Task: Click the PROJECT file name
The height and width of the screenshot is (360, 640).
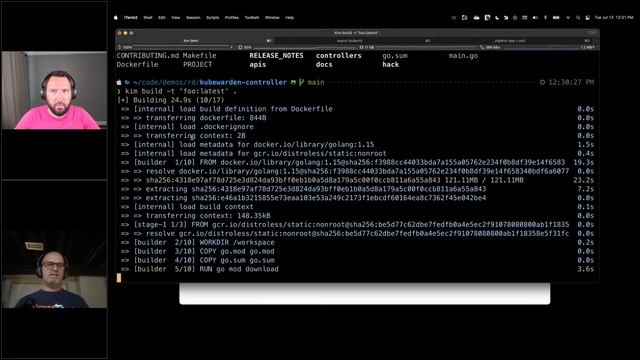Action: [x=198, y=64]
